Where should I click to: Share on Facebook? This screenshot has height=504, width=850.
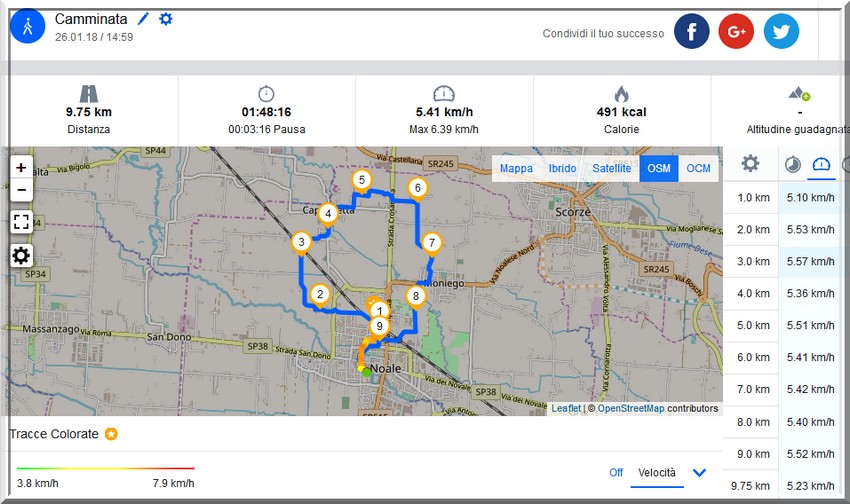(x=692, y=31)
